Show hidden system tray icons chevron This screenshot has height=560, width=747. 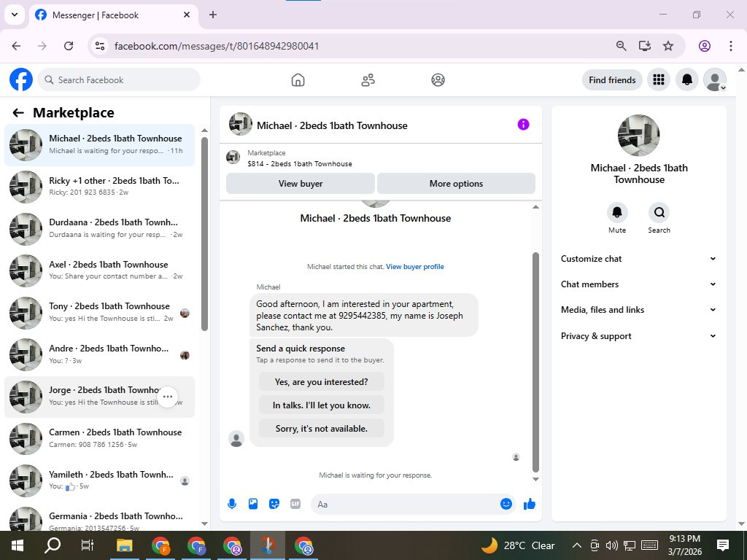(576, 545)
